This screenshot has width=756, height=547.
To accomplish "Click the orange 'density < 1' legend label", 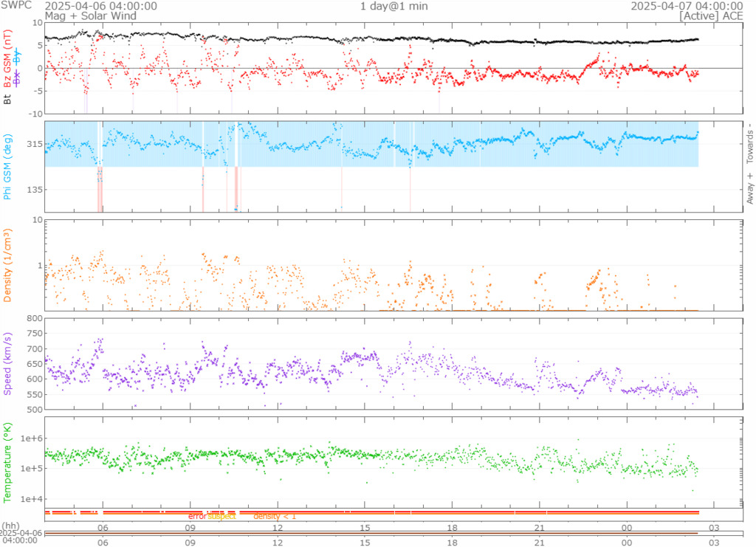I will [275, 517].
